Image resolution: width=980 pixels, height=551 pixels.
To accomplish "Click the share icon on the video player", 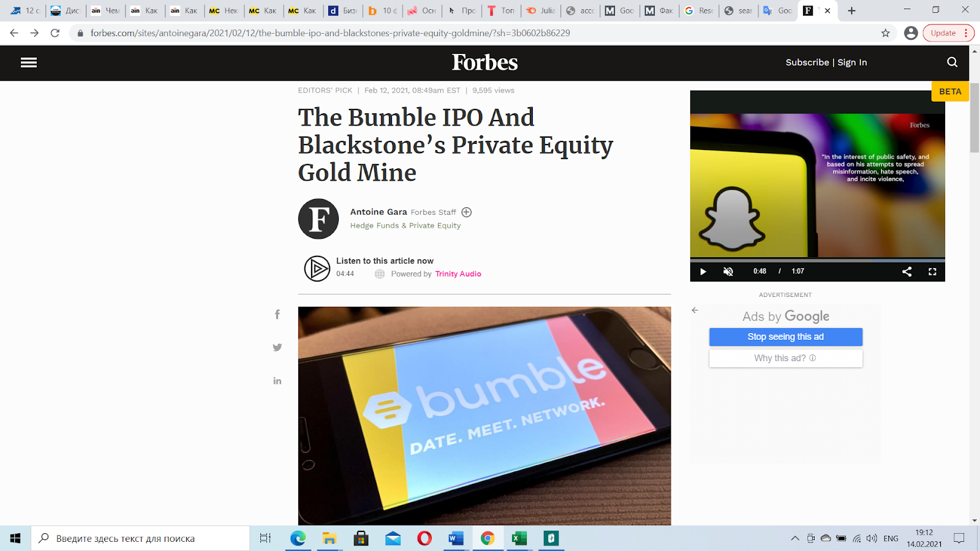I will click(907, 271).
